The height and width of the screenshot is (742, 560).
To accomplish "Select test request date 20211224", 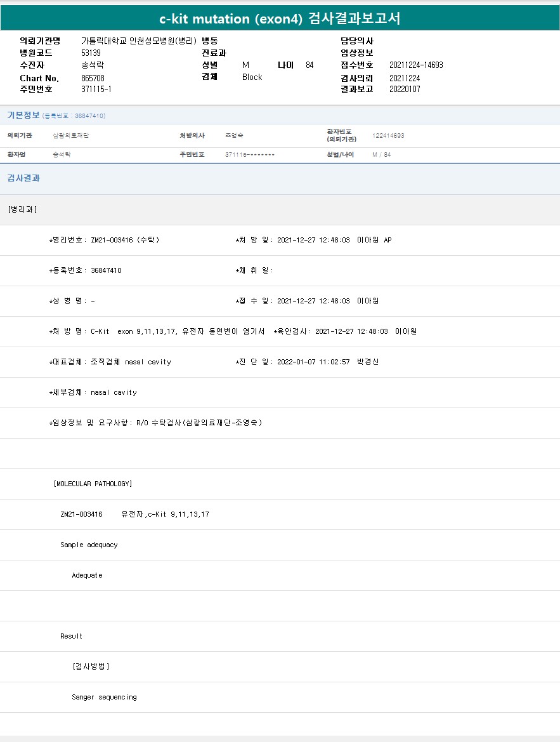I will pyautogui.click(x=405, y=78).
